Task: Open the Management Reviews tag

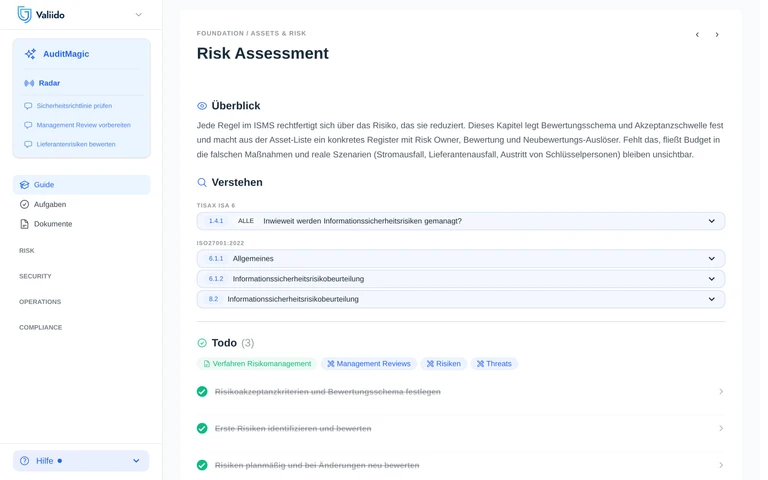Action: pyautogui.click(x=369, y=364)
